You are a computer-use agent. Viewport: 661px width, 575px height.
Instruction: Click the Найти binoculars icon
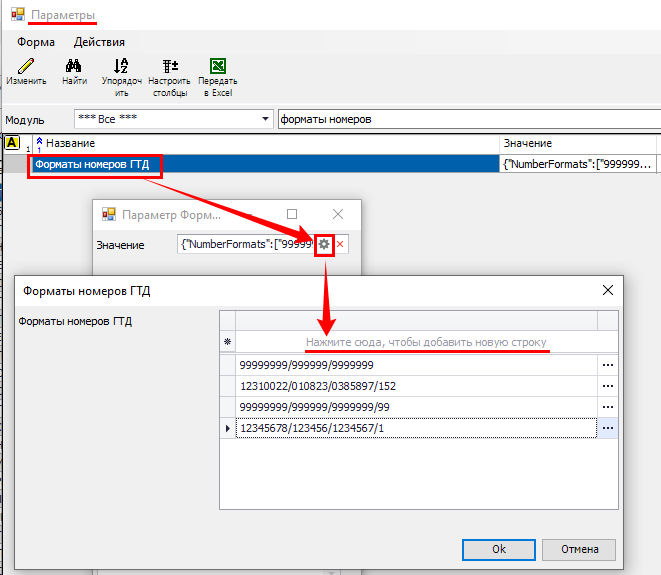coord(73,67)
